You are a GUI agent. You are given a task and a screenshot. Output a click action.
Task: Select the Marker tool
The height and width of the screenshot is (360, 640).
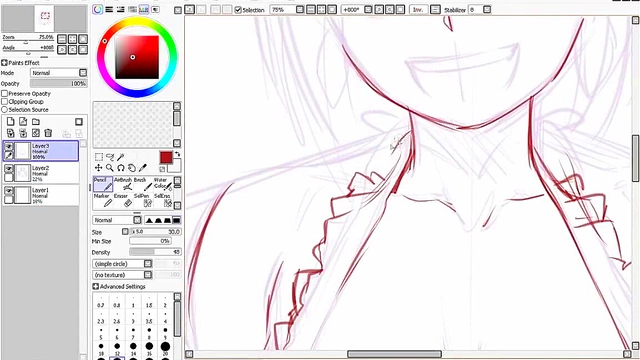coord(103,200)
